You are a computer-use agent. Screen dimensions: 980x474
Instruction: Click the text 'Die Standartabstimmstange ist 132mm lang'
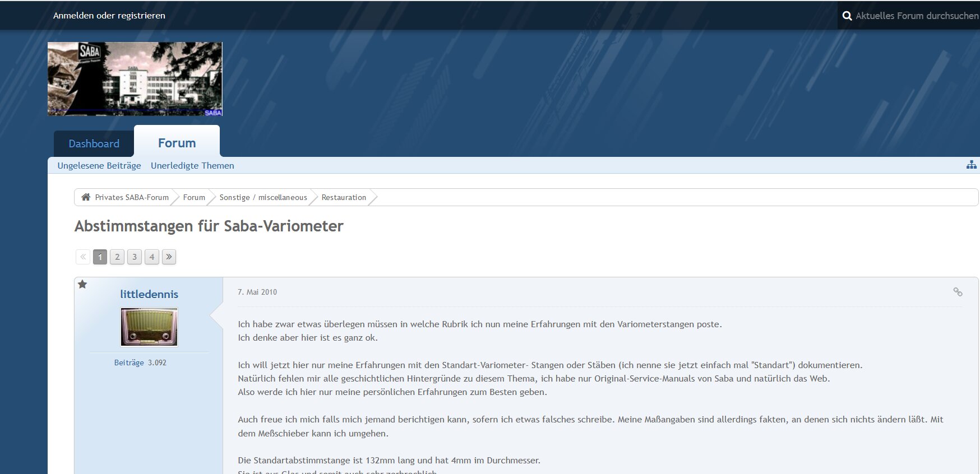pos(326,461)
